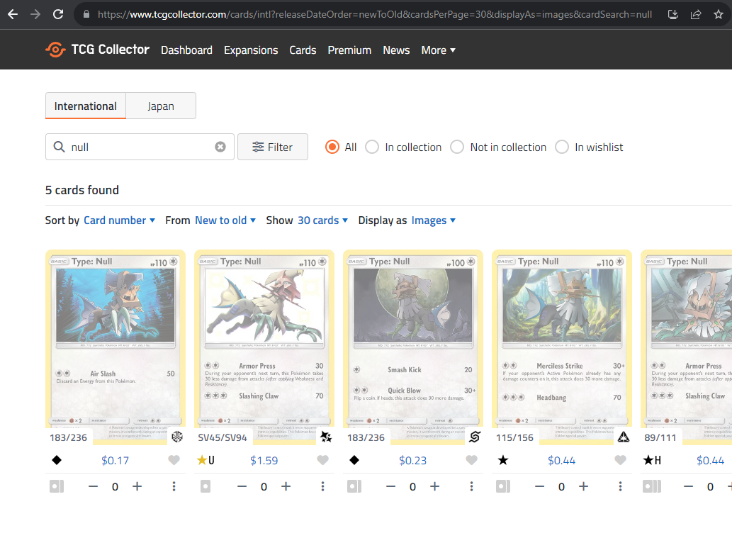Select the 'In collection' radio button
732x560 pixels.
372,147
